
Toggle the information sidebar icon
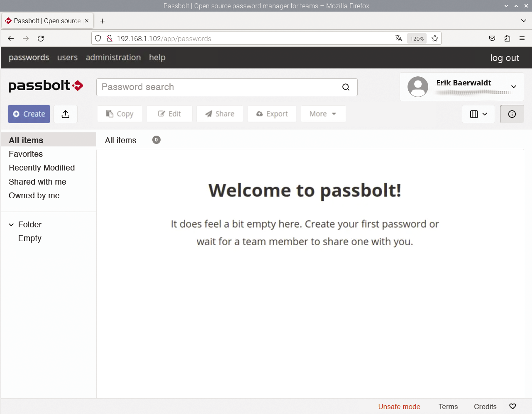[x=512, y=114]
